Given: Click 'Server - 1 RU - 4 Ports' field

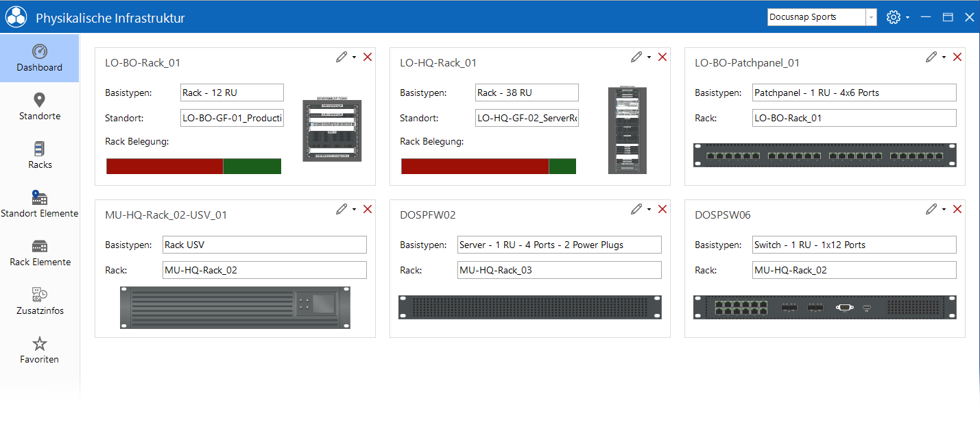Looking at the screenshot, I should click(560, 245).
